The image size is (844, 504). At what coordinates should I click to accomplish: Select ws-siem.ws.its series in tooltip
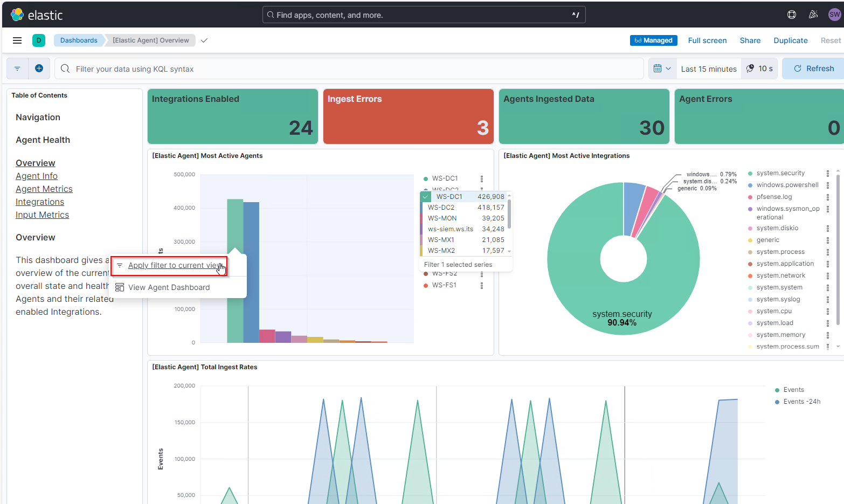coord(463,229)
